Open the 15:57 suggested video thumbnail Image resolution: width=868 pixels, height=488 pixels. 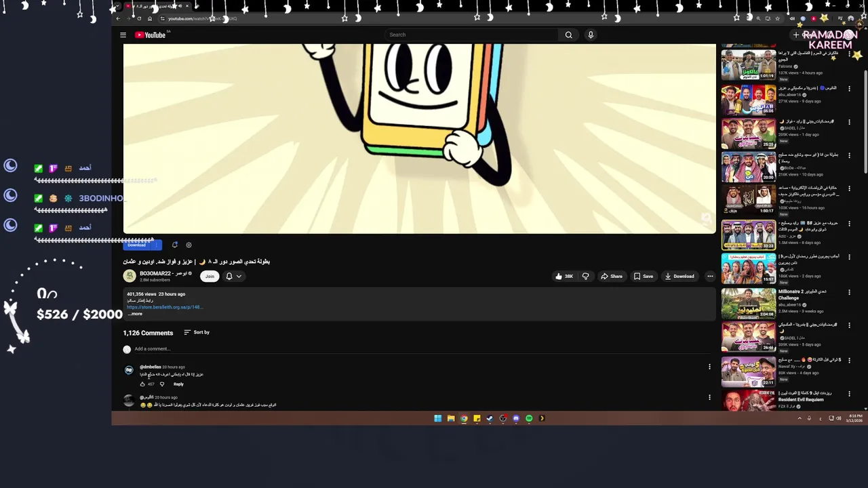click(748, 268)
